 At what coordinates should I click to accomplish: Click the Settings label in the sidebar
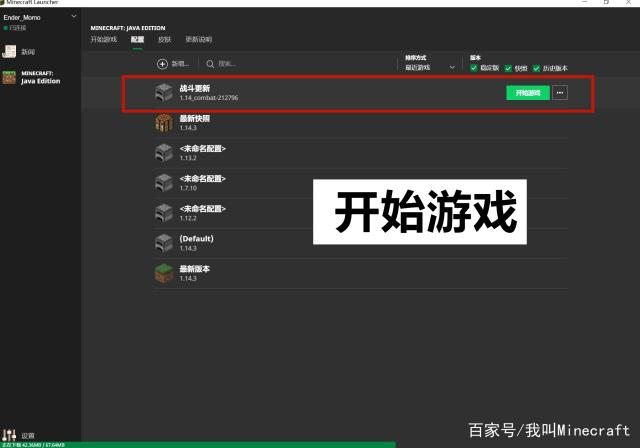[28, 436]
